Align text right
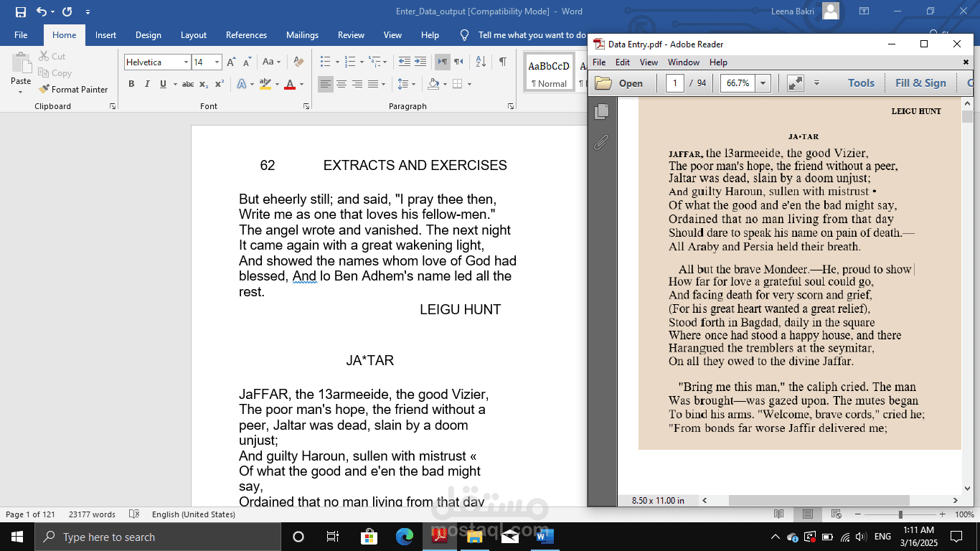Image resolution: width=980 pixels, height=551 pixels. coord(357,84)
